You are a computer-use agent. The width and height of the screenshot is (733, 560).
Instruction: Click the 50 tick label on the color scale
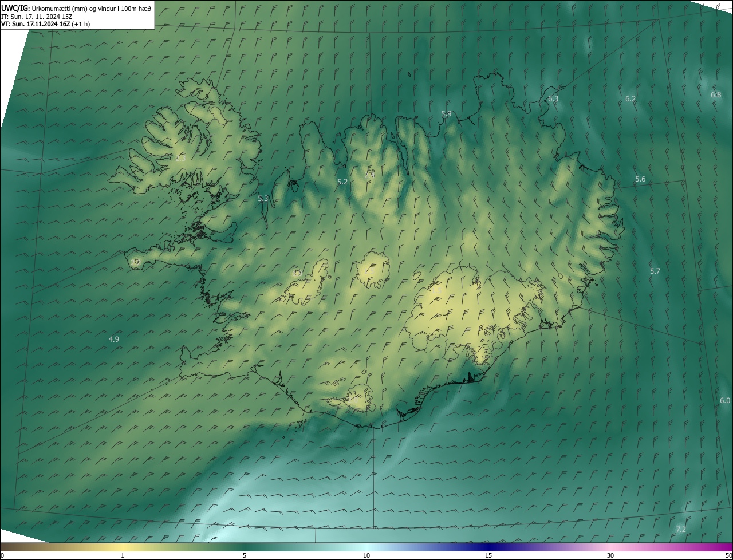728,555
